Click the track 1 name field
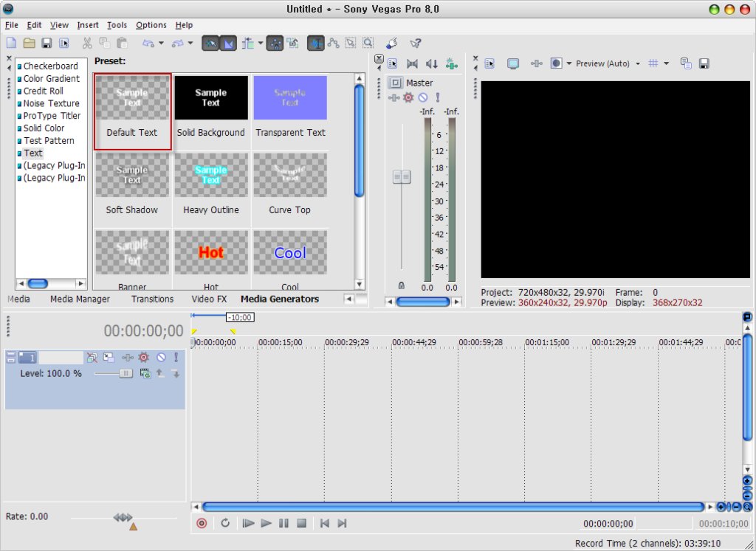 pyautogui.click(x=61, y=358)
